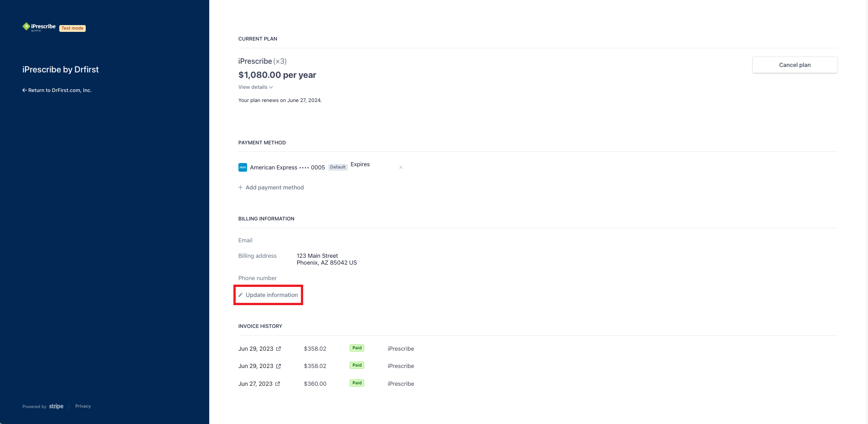Open the Jun 27, 2023 invoice date
This screenshot has height=424, width=868.
coord(255,384)
